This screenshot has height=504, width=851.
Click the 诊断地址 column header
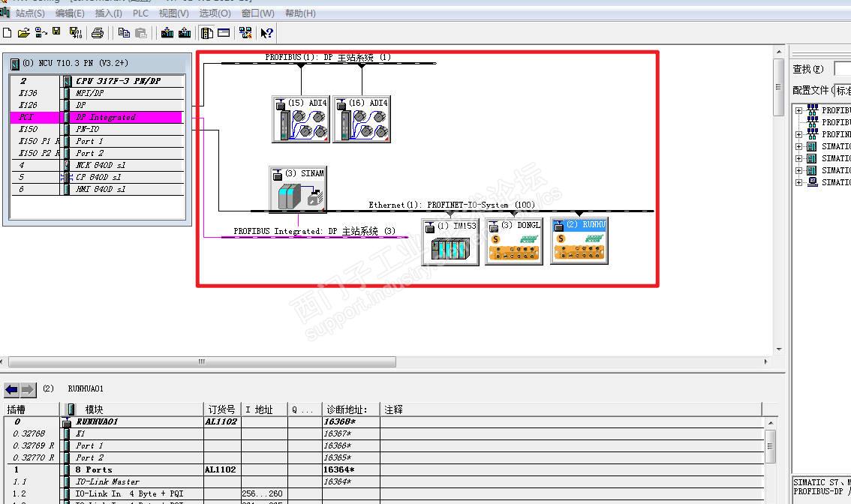coord(351,409)
